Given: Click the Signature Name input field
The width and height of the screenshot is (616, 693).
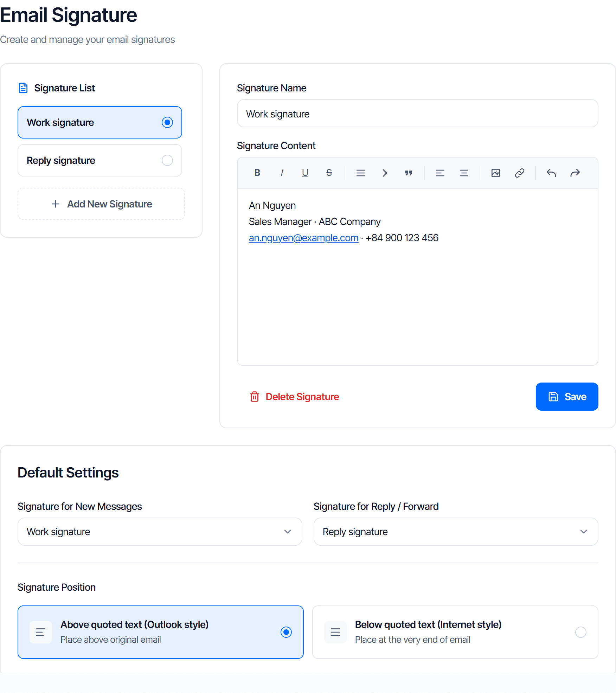Looking at the screenshot, I should click(418, 114).
